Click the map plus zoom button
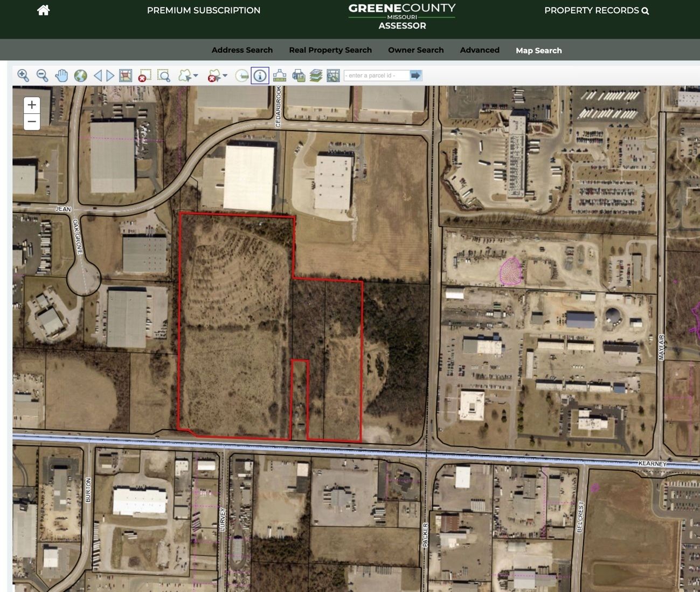700x592 pixels. [x=32, y=105]
